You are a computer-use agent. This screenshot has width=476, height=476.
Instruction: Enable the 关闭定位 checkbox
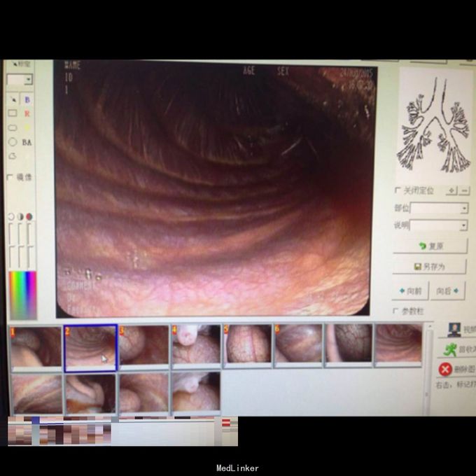[398, 190]
